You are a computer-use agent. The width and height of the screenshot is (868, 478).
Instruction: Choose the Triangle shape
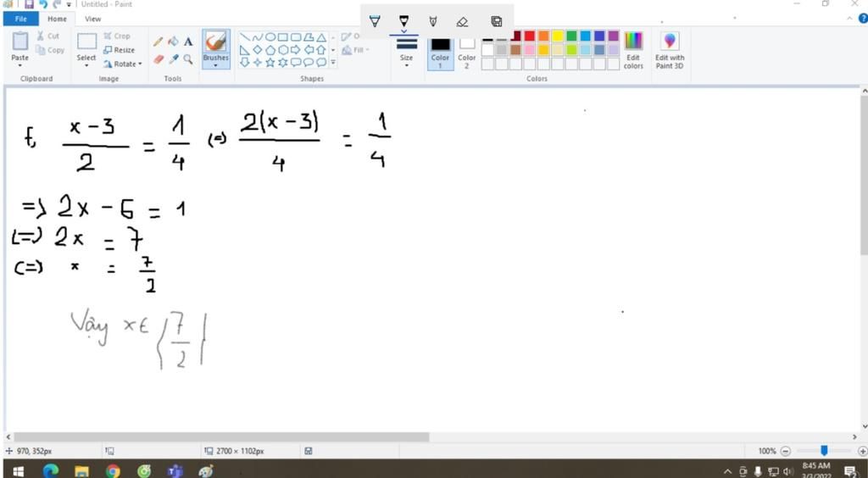pyautogui.click(x=321, y=37)
